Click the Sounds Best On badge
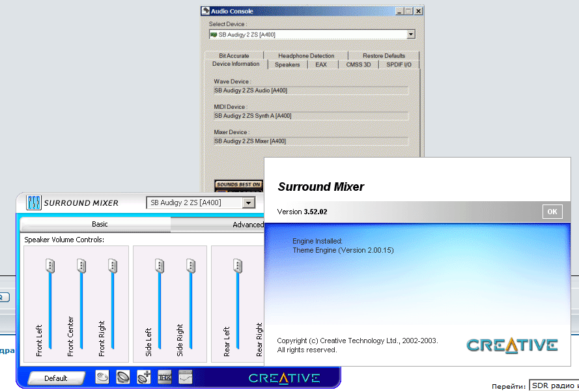This screenshot has width=579, height=392. click(238, 185)
